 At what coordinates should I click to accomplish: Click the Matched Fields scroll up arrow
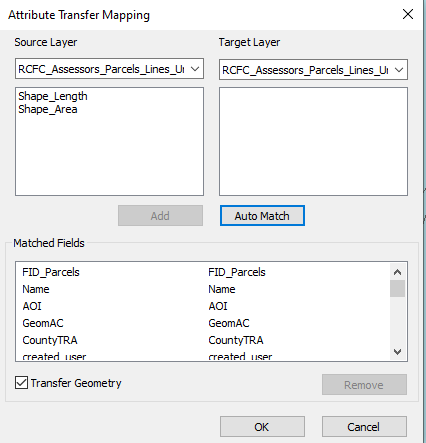point(397,272)
